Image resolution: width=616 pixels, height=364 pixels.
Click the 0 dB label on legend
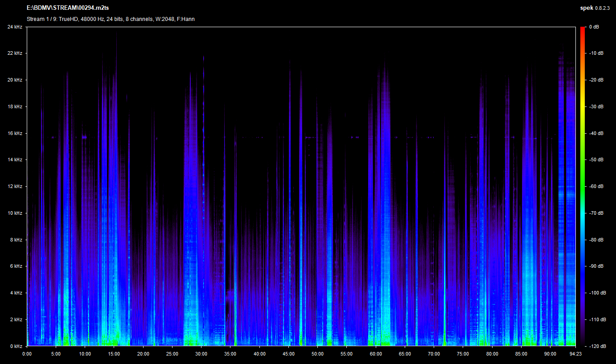[x=593, y=27]
